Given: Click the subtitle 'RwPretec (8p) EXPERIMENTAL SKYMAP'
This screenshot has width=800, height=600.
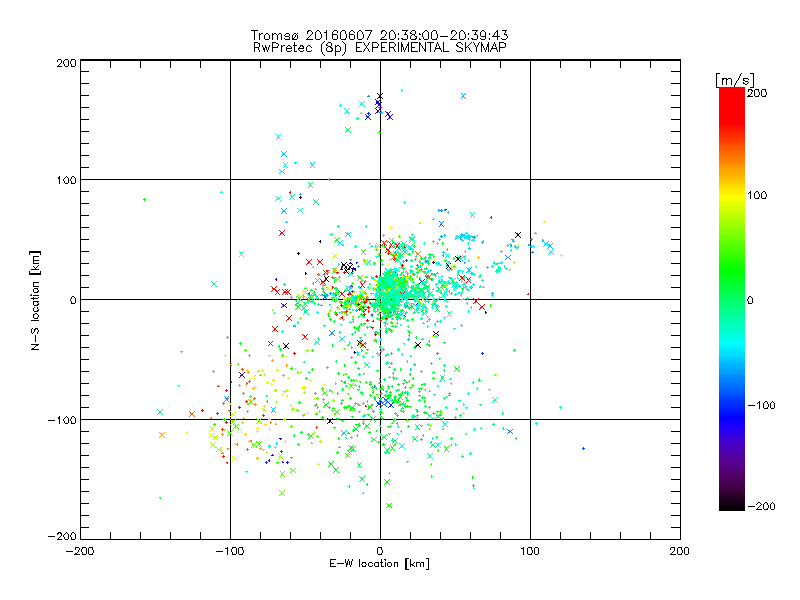Looking at the screenshot, I should click(x=380, y=48).
